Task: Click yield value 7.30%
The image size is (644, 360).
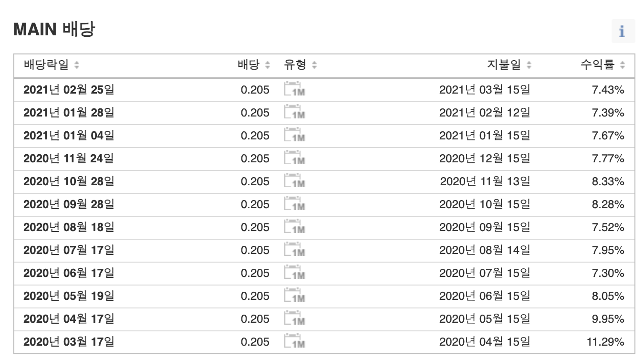Action: point(608,273)
